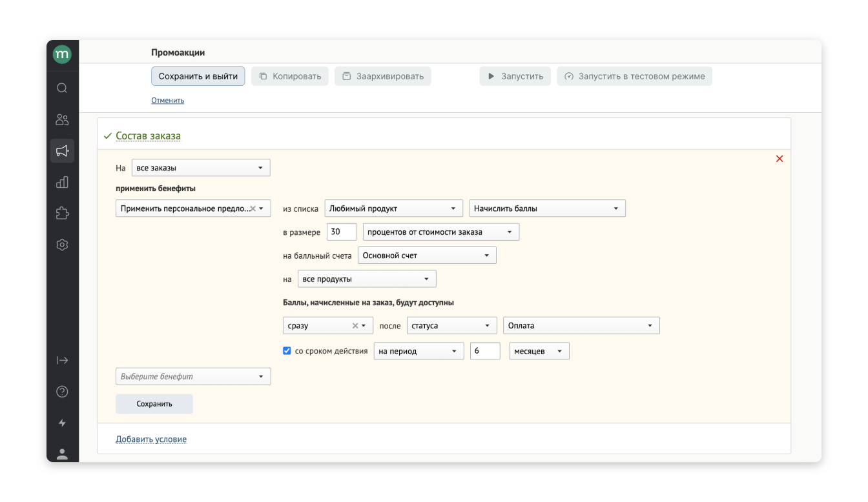Click the 'Отменить' link

(x=168, y=101)
